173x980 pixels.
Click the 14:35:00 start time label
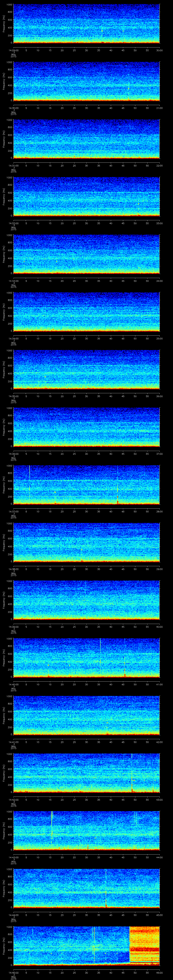tap(13, 396)
